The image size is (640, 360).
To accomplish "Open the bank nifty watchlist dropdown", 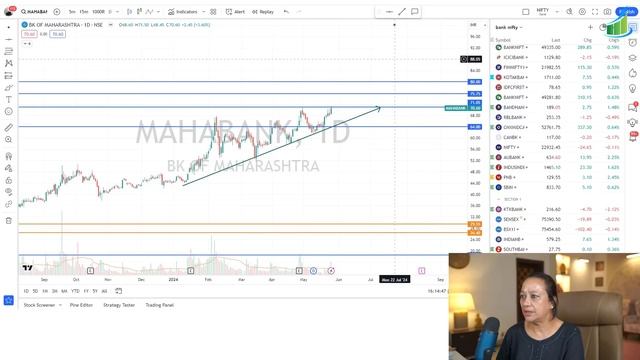I will pyautogui.click(x=509, y=27).
